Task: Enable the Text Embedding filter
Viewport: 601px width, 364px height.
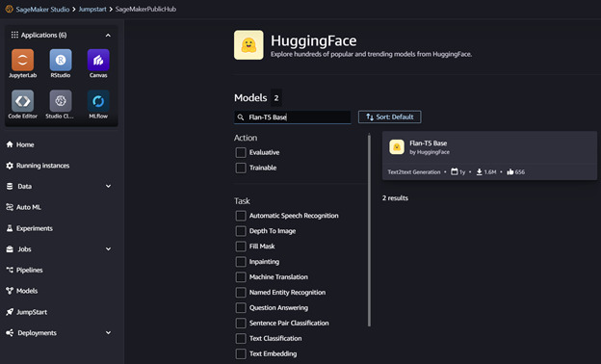Action: 241,353
